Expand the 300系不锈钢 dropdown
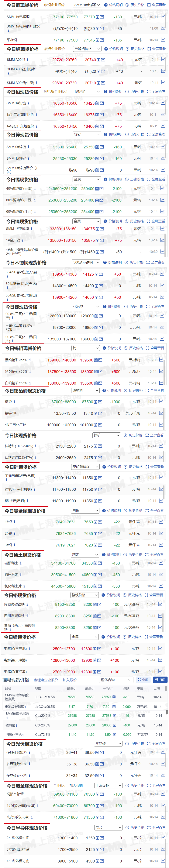The image size is (169, 868). (86, 262)
